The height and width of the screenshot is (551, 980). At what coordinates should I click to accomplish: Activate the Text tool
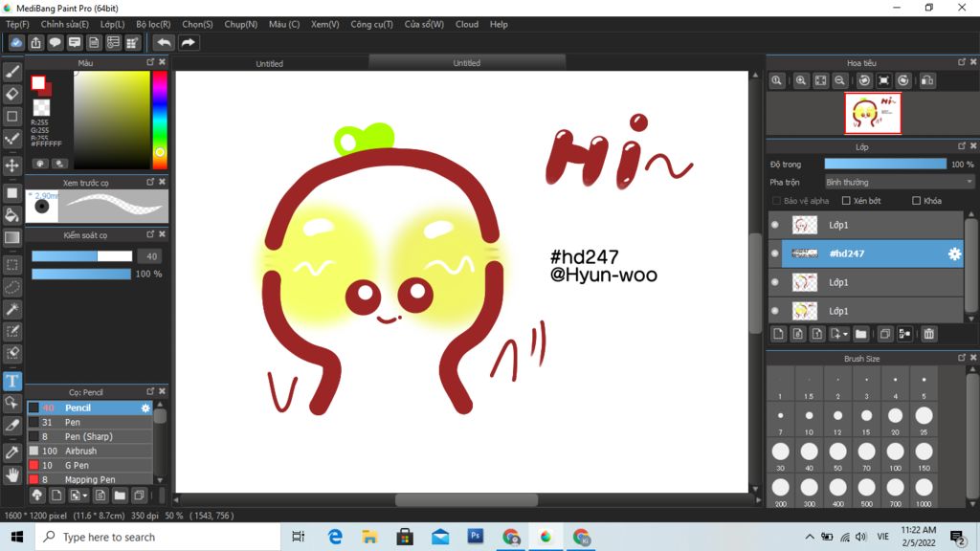(11, 381)
